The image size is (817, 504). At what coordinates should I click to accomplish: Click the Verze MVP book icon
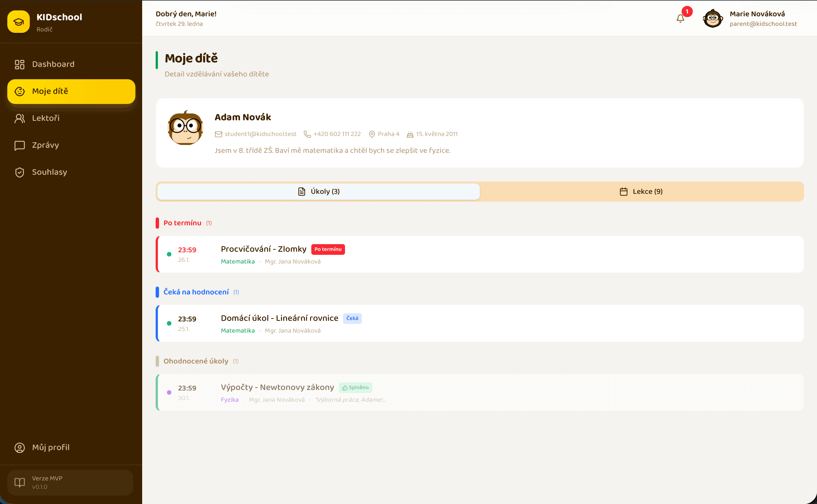[20, 482]
